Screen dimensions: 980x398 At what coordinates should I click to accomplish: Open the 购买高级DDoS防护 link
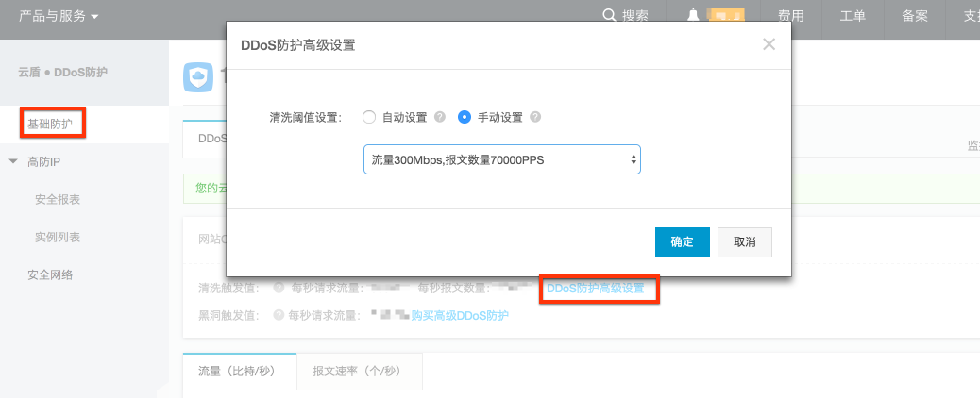[460, 316]
